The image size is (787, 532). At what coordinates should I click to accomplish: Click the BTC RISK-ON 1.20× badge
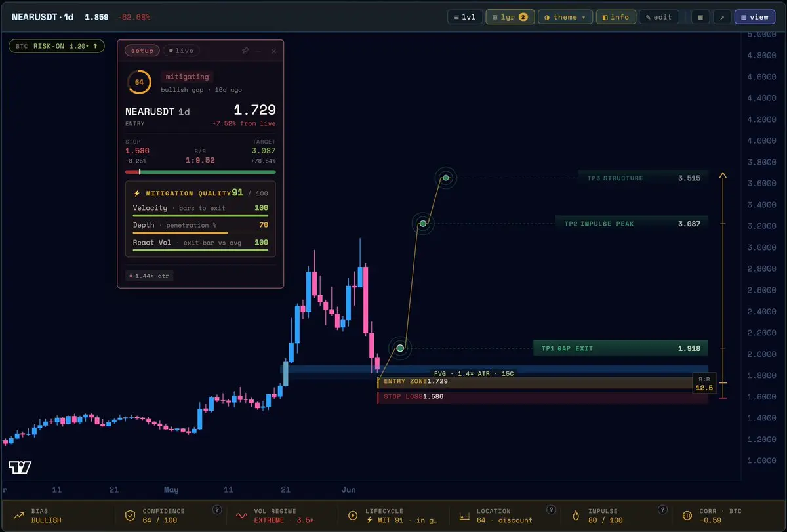pyautogui.click(x=56, y=46)
